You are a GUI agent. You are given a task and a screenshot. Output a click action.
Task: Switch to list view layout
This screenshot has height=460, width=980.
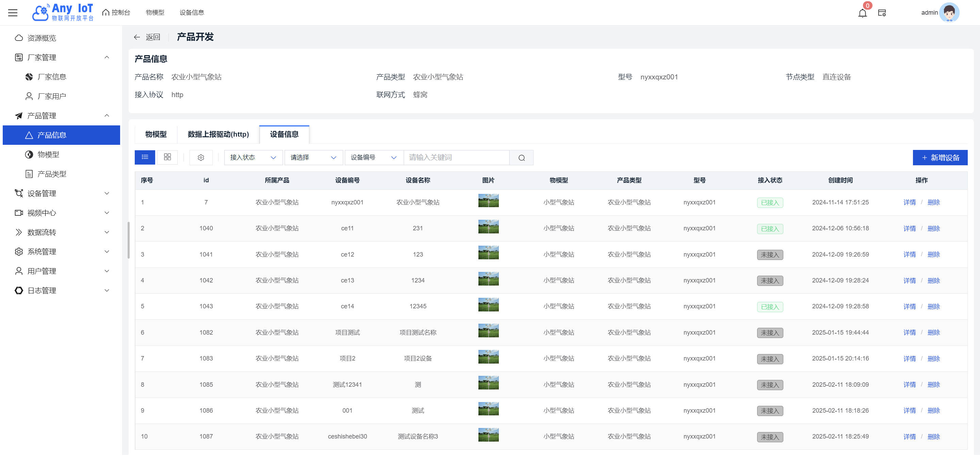pos(145,157)
